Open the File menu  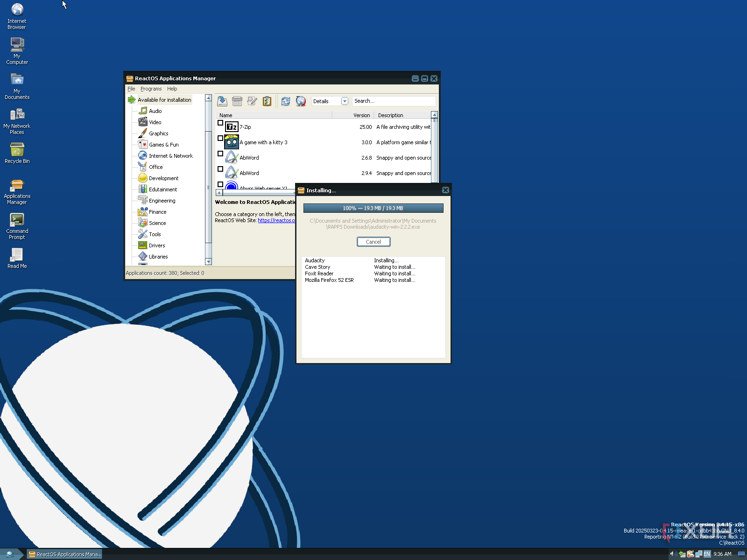point(131,89)
